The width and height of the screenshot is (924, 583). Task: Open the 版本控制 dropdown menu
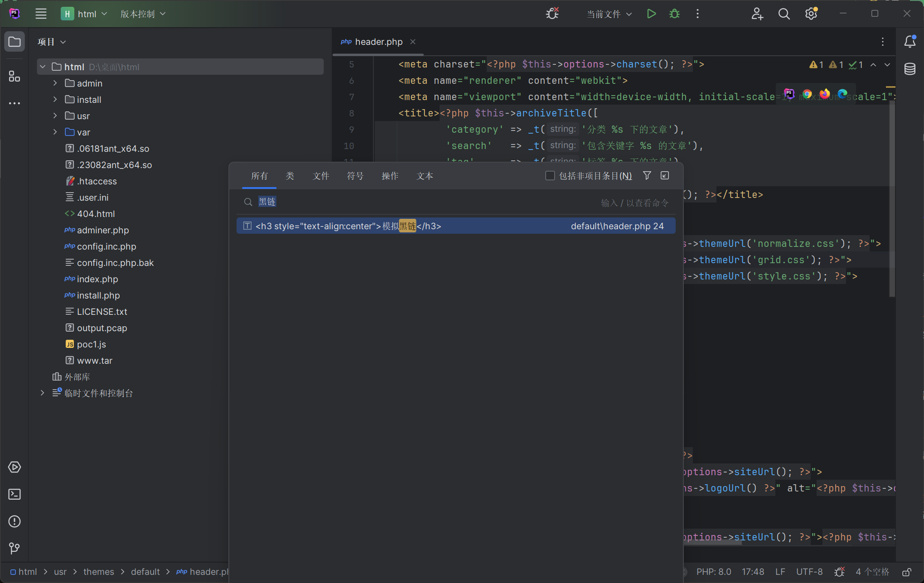(143, 14)
